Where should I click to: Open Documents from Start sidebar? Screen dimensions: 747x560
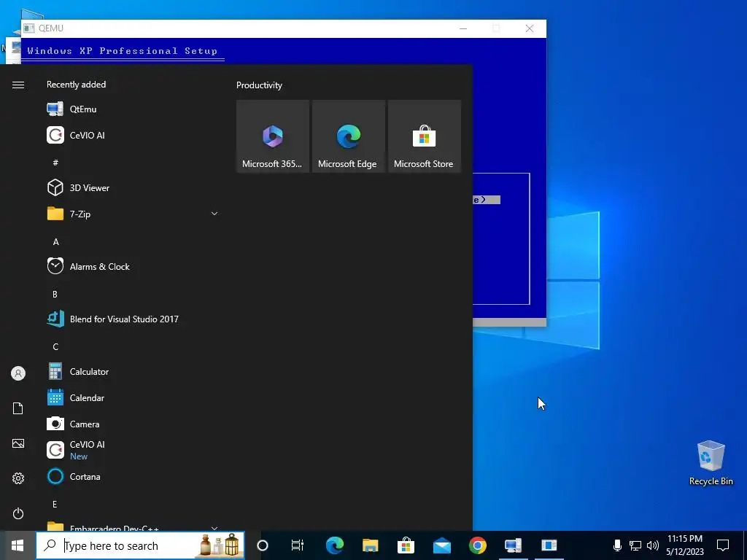pyautogui.click(x=18, y=408)
